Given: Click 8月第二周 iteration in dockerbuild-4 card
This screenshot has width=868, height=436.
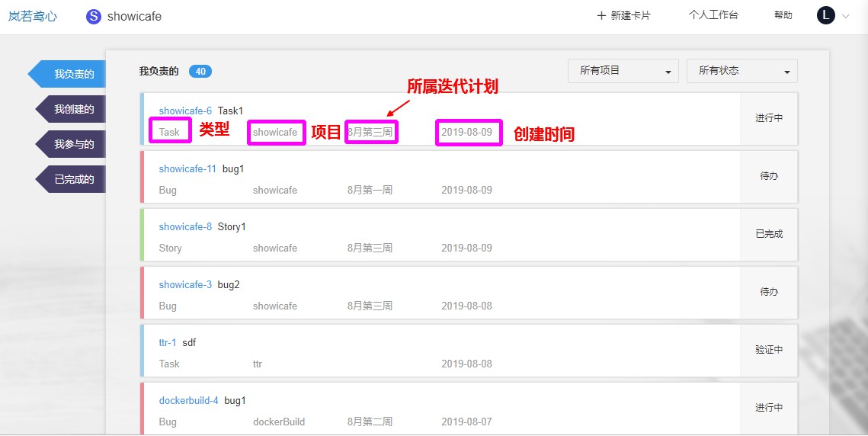Looking at the screenshot, I should tap(370, 422).
